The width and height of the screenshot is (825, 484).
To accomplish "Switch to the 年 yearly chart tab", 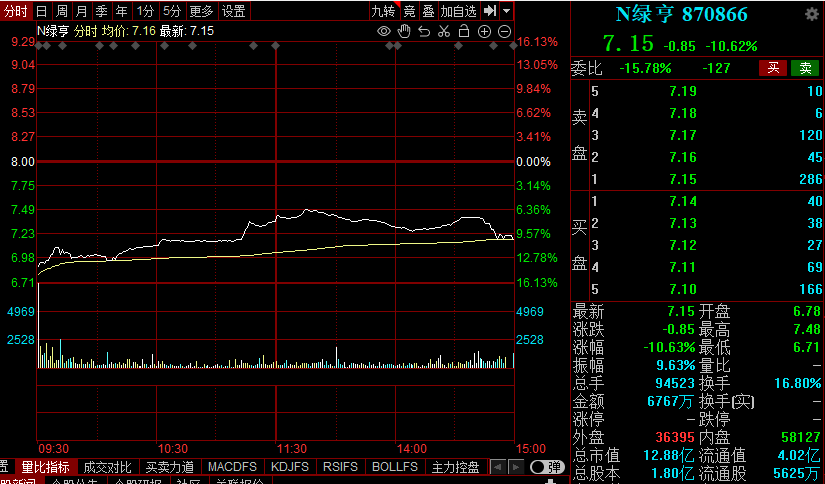I will click(x=122, y=11).
